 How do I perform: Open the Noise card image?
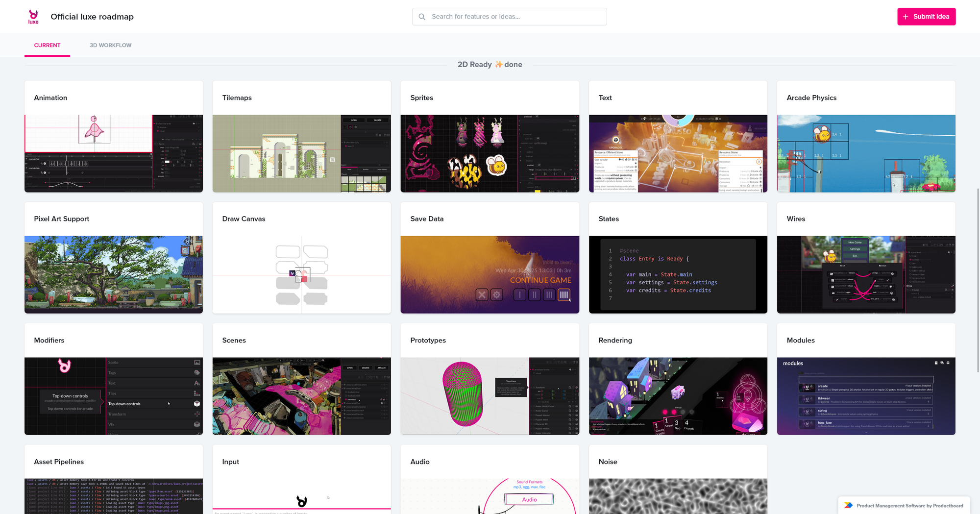coord(678,496)
